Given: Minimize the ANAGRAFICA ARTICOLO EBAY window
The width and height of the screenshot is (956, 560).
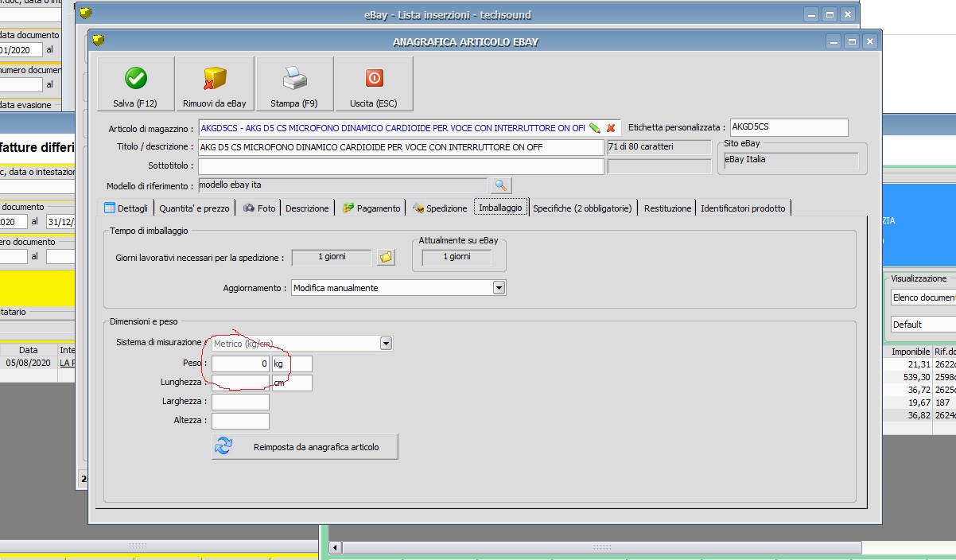Looking at the screenshot, I should pos(834,41).
